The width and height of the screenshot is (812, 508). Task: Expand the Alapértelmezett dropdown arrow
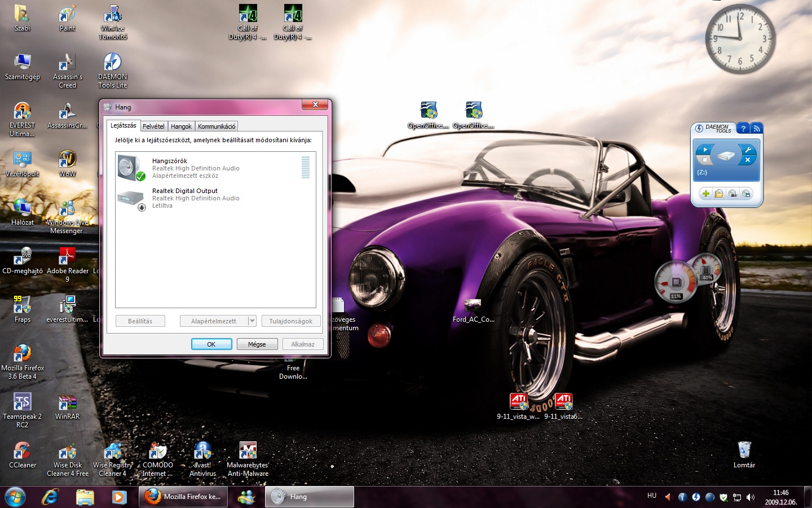click(252, 321)
